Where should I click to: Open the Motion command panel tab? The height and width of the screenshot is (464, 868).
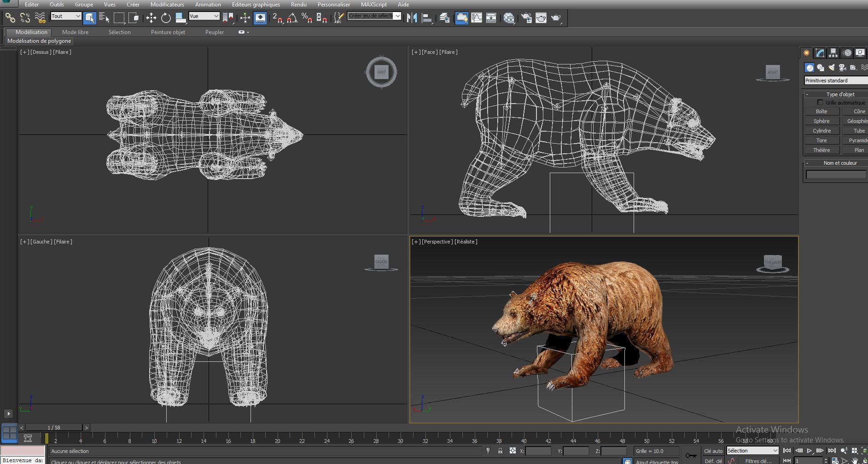tap(847, 53)
